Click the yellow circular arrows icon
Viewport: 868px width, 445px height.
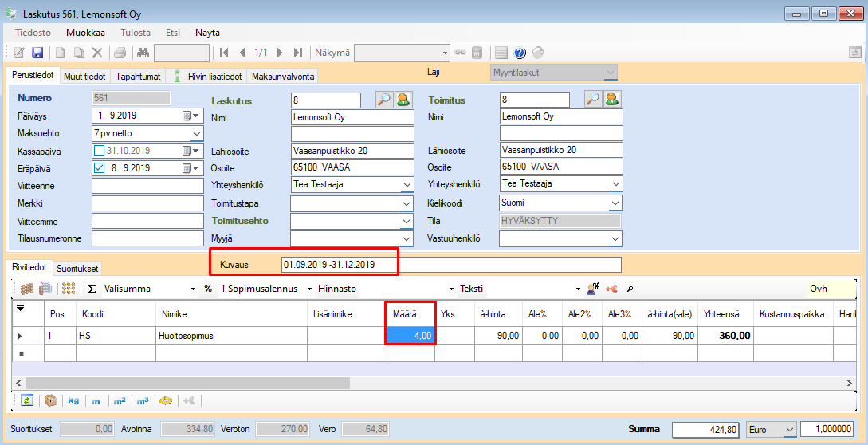(x=166, y=400)
